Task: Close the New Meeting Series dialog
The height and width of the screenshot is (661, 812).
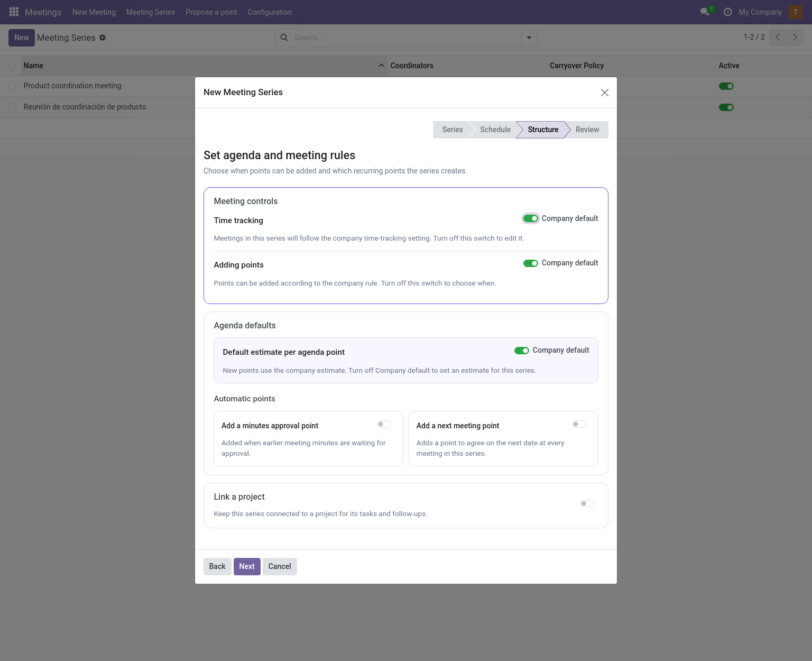Action: [605, 93]
